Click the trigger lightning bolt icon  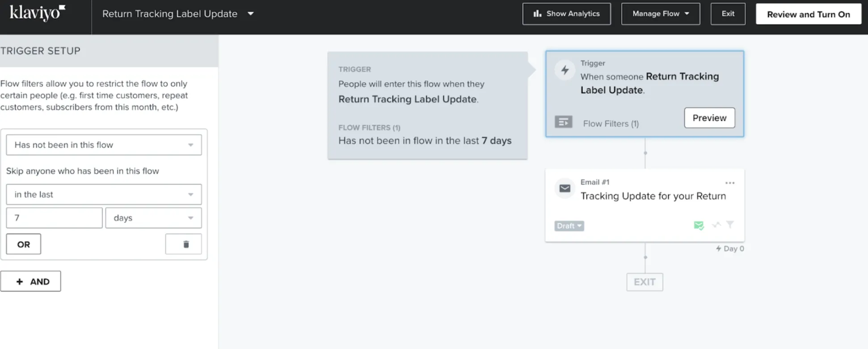click(565, 70)
